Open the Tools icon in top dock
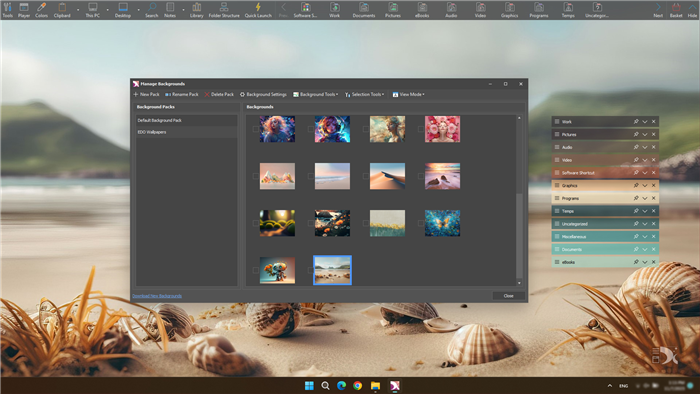The height and width of the screenshot is (394, 700). [x=8, y=9]
